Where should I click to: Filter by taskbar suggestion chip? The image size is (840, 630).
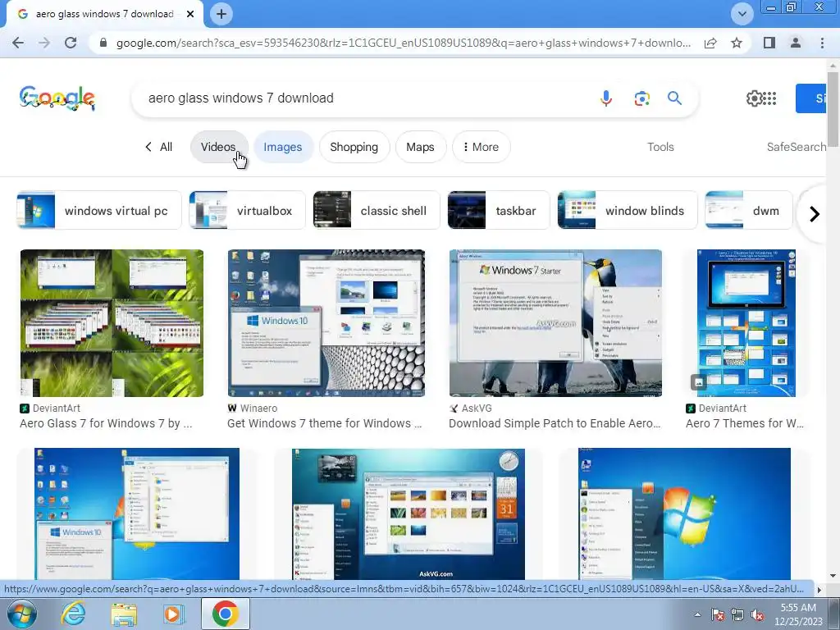499,210
